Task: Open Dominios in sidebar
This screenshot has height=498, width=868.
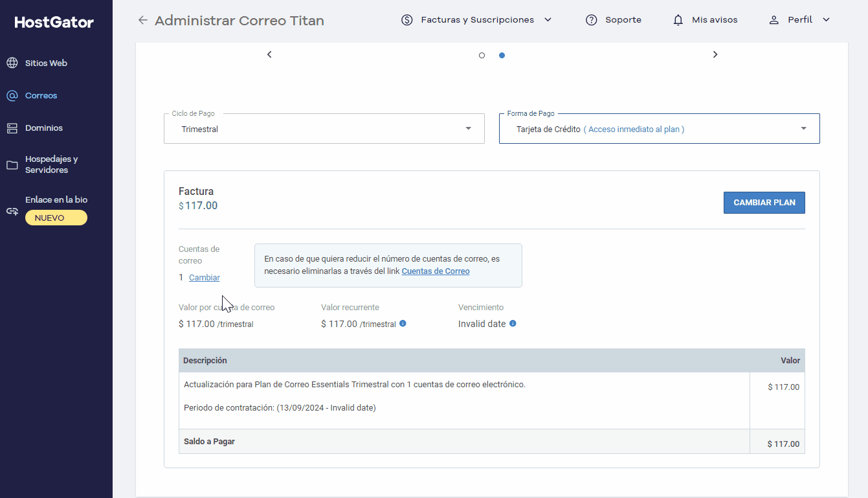Action: [44, 128]
